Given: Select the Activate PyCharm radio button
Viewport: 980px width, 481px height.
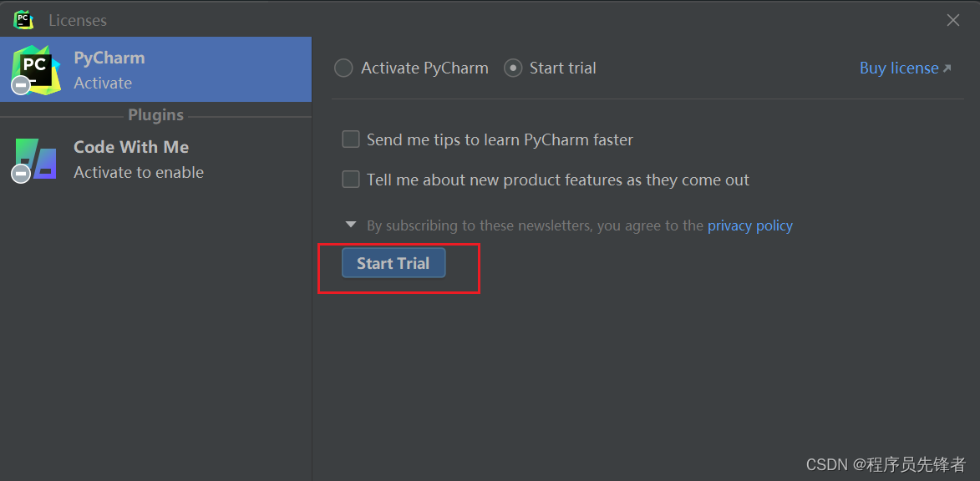Looking at the screenshot, I should pyautogui.click(x=343, y=68).
